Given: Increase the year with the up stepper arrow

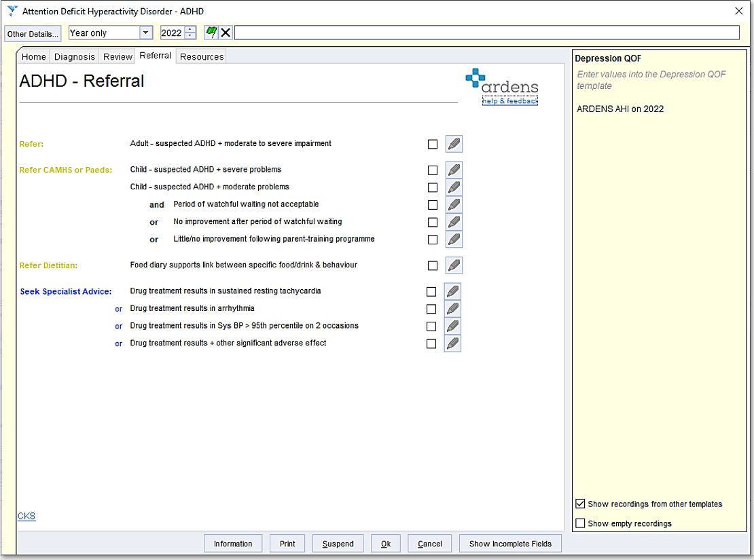Looking at the screenshot, I should click(x=190, y=29).
